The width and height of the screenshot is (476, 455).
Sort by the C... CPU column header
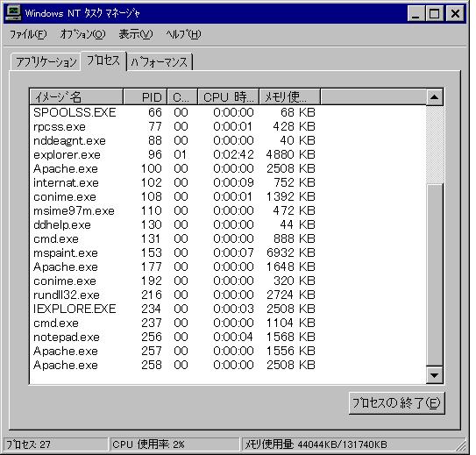(x=182, y=96)
